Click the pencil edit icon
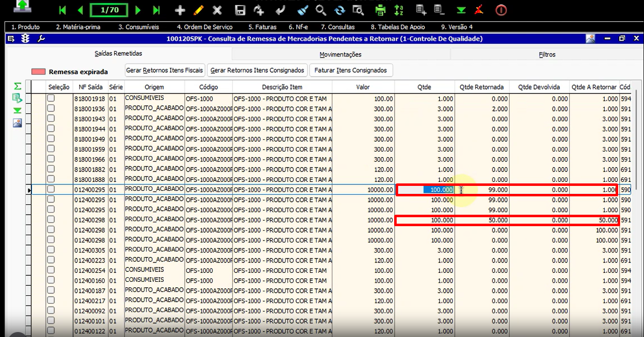 coord(199,10)
